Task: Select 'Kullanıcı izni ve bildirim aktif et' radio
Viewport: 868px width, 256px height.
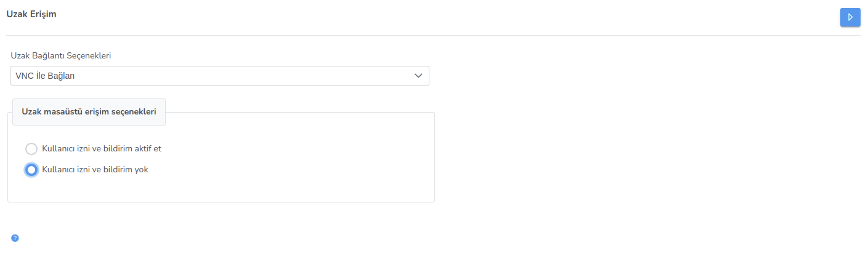Action: [31, 148]
